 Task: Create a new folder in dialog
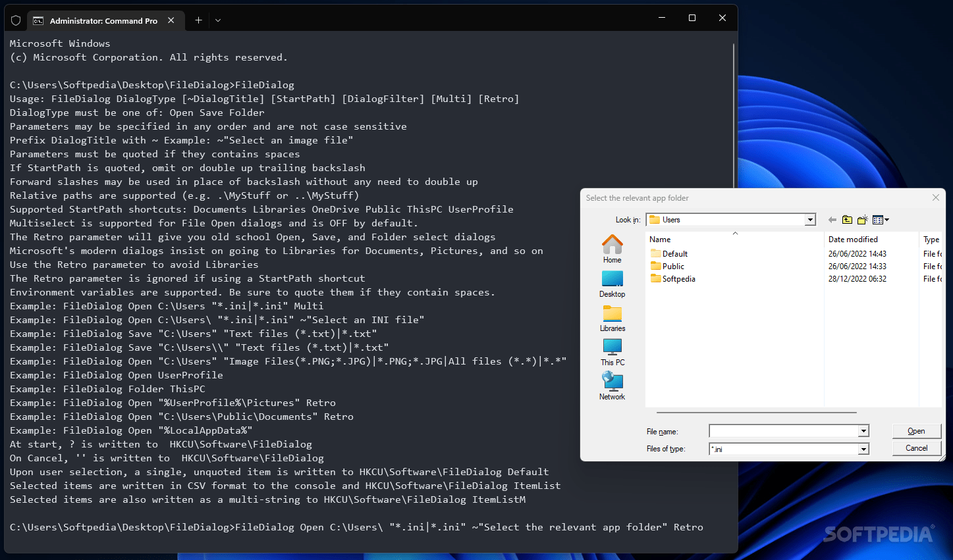(863, 220)
